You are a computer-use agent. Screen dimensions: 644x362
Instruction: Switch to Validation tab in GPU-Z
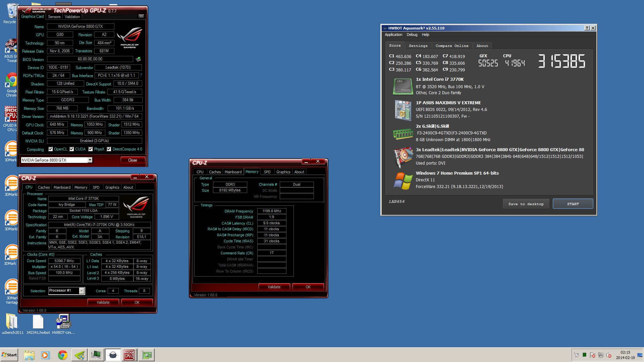[72, 17]
